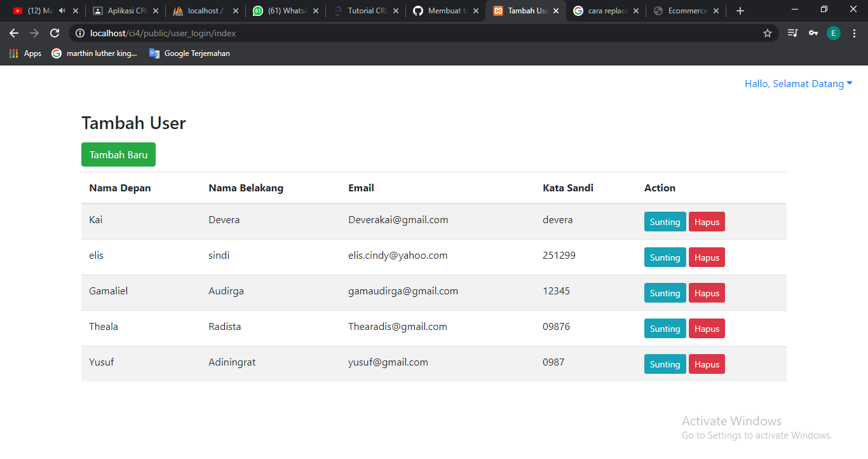
Task: Select the last name Adiningrat
Action: point(232,362)
